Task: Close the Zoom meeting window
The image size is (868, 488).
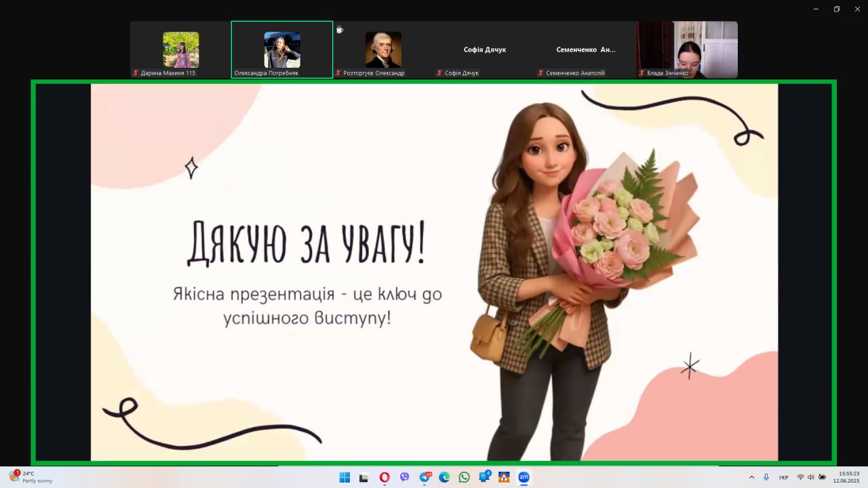Action: (856, 9)
